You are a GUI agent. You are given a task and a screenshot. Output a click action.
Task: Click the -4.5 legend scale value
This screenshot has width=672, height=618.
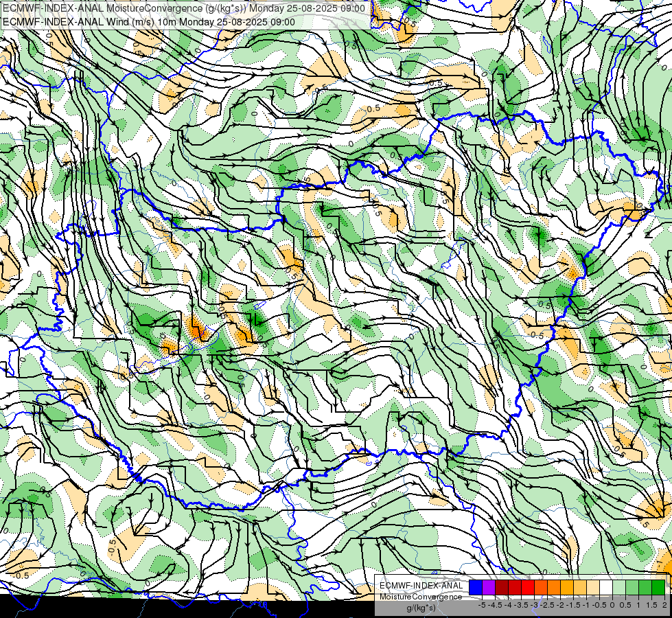click(x=496, y=605)
